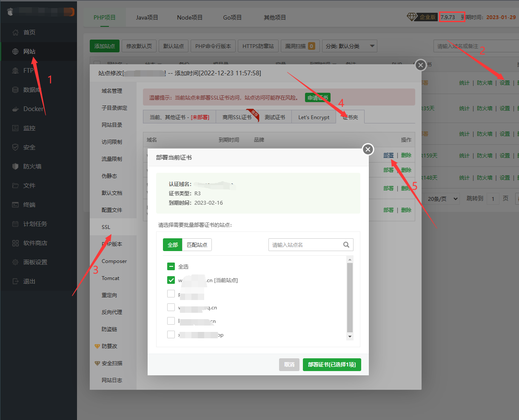Open the 防火墙 firewall item in the sidebar

[x=38, y=166]
